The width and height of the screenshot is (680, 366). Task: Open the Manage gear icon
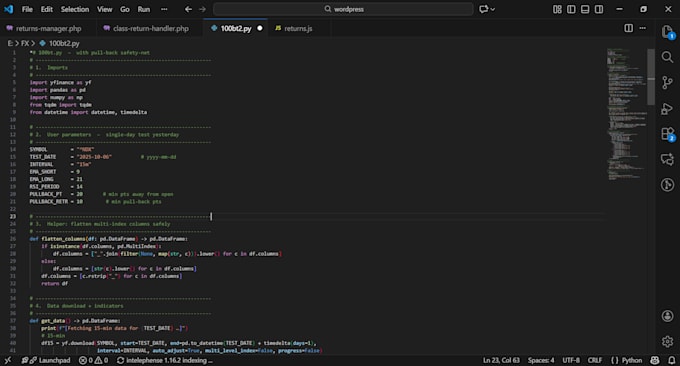click(667, 341)
